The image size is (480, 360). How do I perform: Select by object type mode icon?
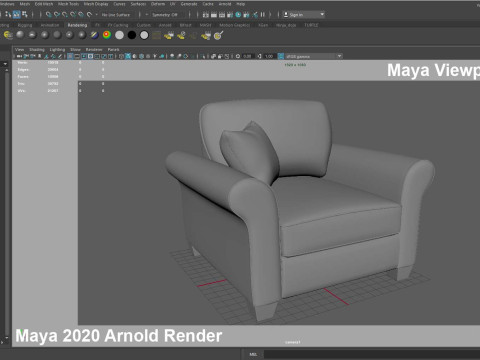[x=16, y=14]
